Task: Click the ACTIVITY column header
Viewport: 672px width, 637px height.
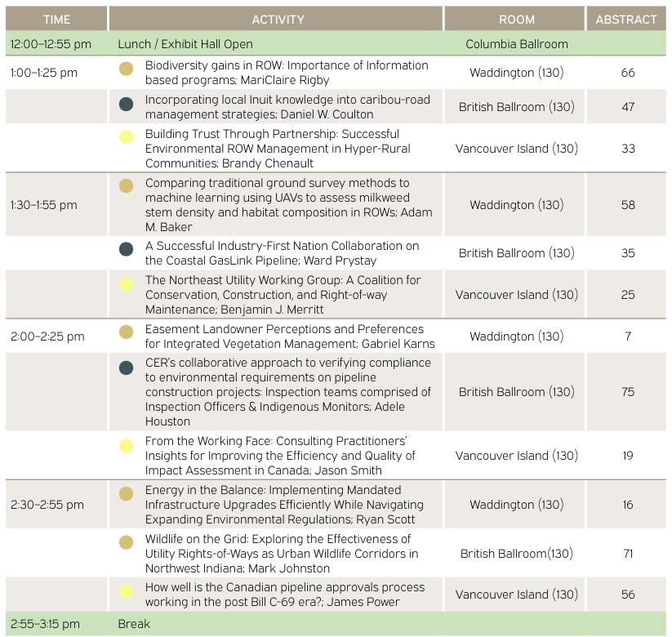Action: point(278,20)
